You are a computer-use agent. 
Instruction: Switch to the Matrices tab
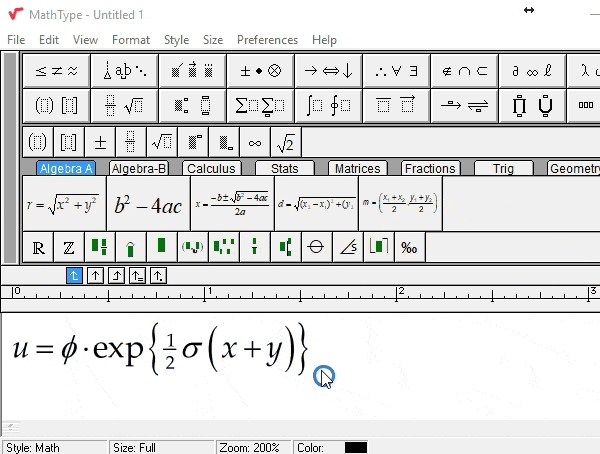click(x=358, y=168)
